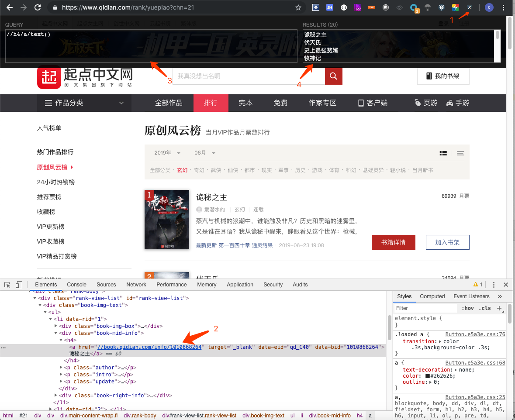The image size is (515, 420).
Task: Click the #262626 color swatch
Action: click(428, 376)
